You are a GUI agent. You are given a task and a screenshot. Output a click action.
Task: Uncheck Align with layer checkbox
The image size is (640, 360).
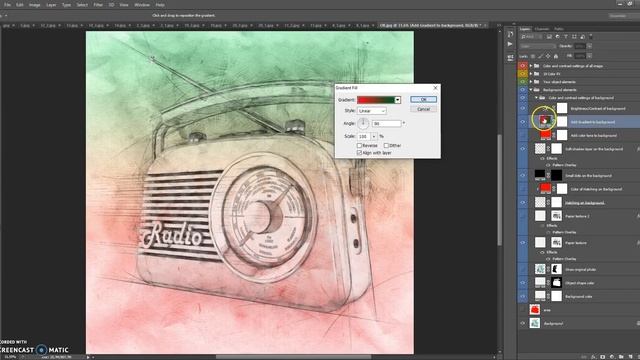[360, 153]
